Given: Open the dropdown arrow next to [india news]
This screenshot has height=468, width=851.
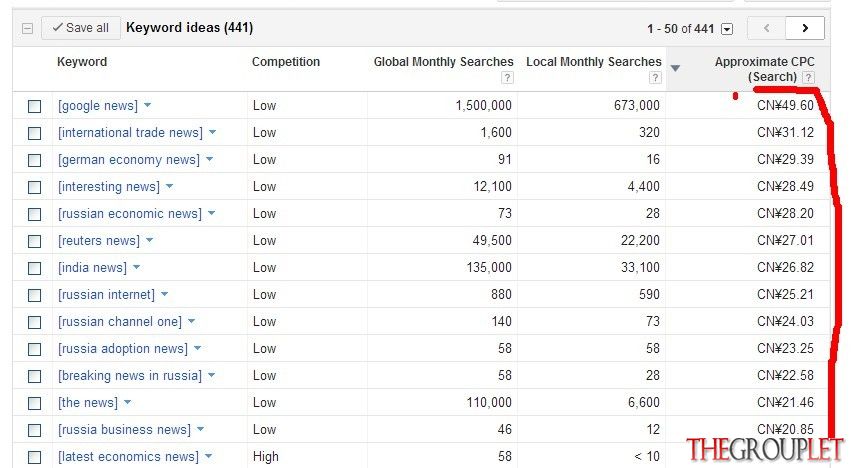Looking at the screenshot, I should (x=136, y=268).
